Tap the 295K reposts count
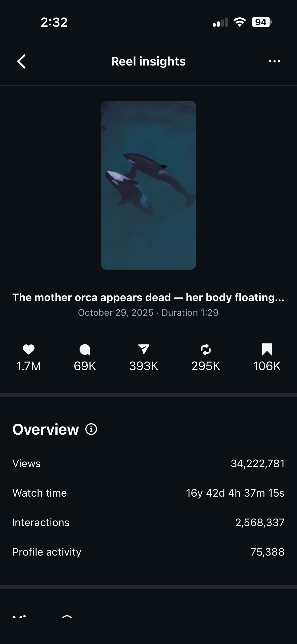 [206, 366]
